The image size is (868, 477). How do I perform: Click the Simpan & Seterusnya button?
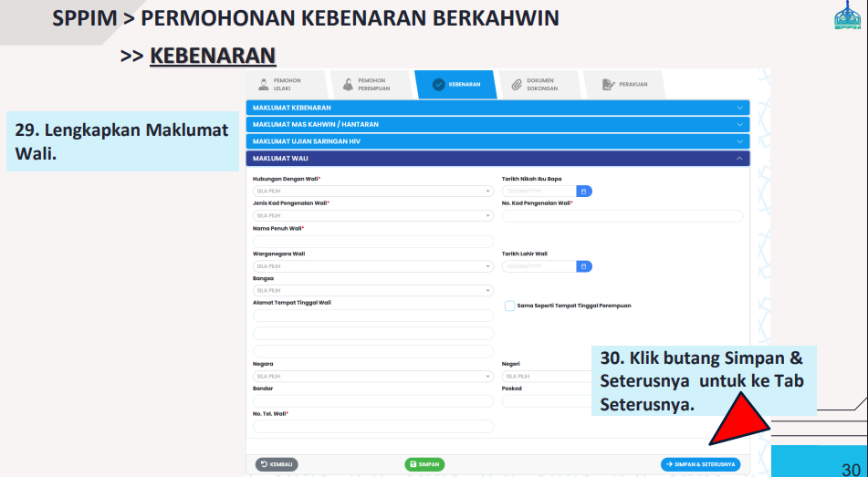(x=700, y=464)
